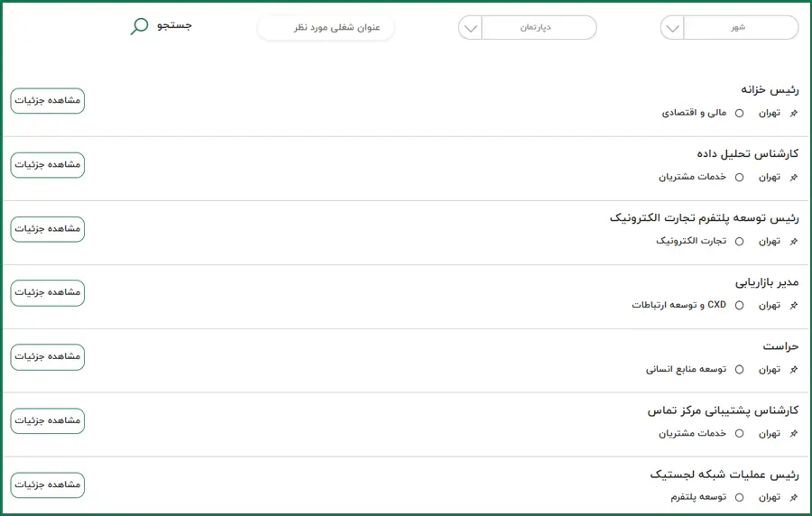This screenshot has height=516, width=812.
Task: Click the pin icon in کارشناس تحلیل داده row
Action: (x=794, y=178)
